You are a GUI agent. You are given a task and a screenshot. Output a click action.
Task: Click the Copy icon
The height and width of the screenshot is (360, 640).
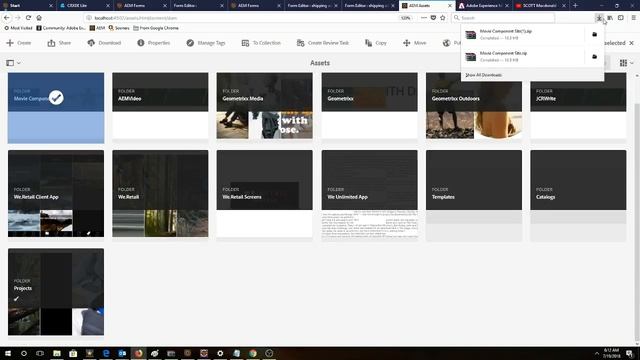coord(368,43)
